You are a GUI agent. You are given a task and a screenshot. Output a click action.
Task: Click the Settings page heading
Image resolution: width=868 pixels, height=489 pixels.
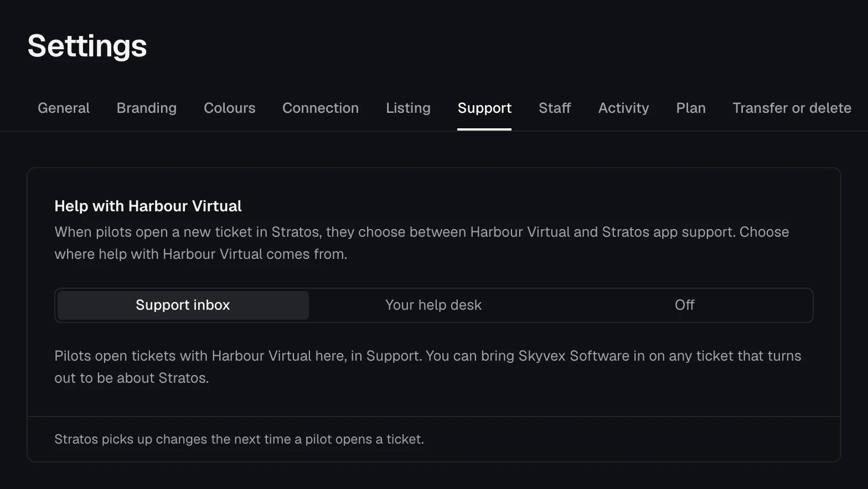point(87,46)
